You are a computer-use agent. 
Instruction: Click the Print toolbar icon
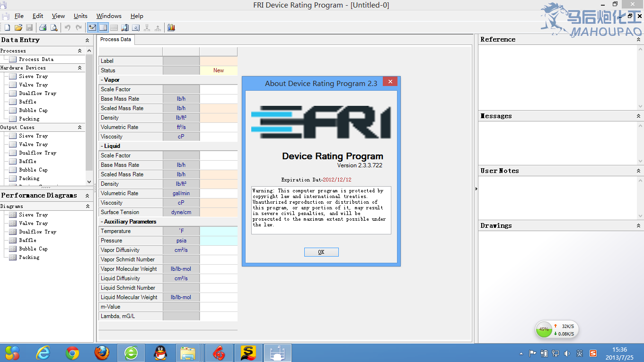click(x=43, y=28)
